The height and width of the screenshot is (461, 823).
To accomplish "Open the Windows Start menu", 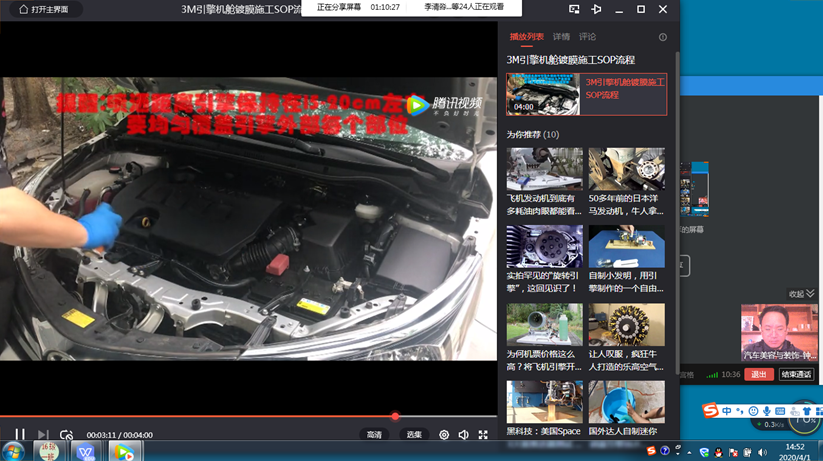I will tap(13, 452).
